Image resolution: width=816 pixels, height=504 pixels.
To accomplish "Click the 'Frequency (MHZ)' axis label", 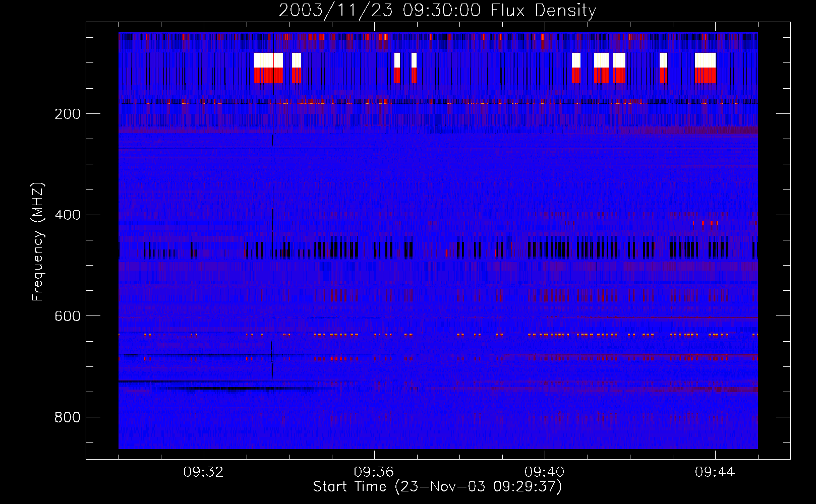I will (x=38, y=241).
